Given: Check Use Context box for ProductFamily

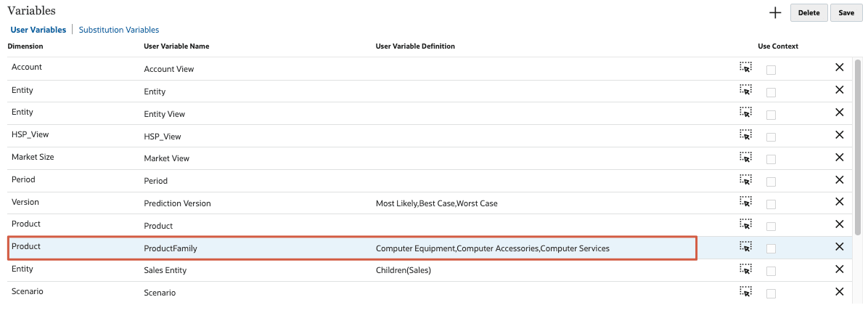Looking at the screenshot, I should pyautogui.click(x=771, y=249).
